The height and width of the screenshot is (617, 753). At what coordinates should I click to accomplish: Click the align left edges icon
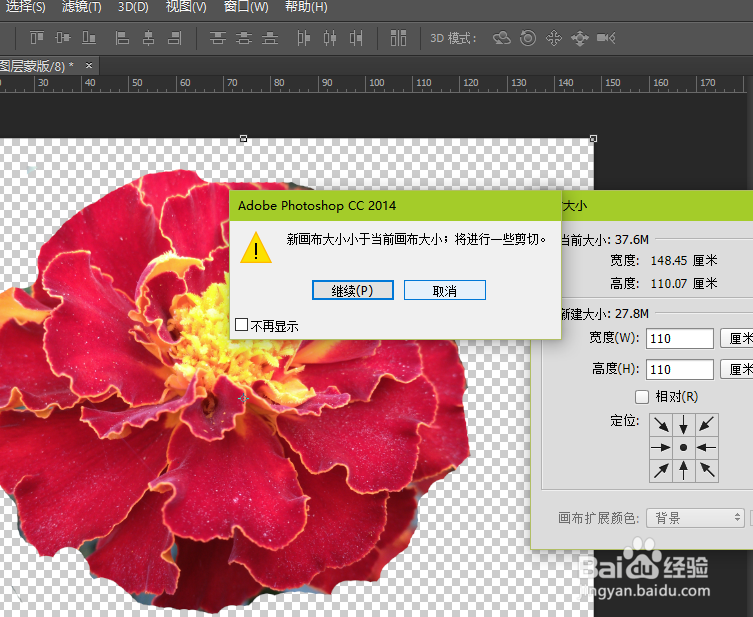[122, 37]
